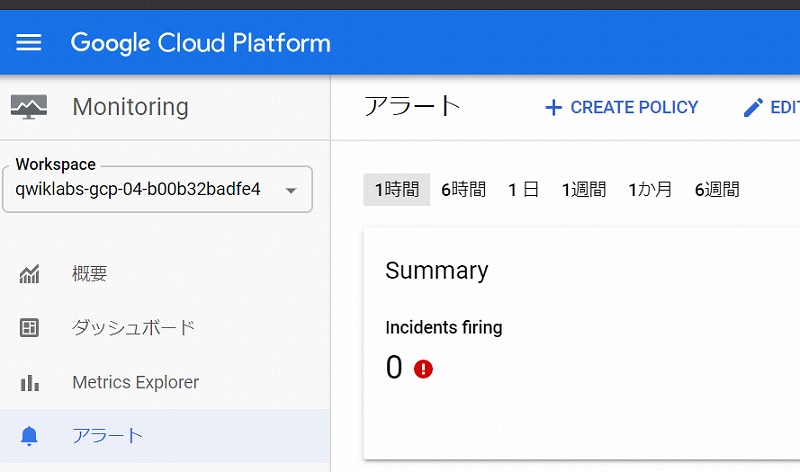Click the Incidents firing count 0
The height and width of the screenshot is (472, 800).
[x=394, y=367]
